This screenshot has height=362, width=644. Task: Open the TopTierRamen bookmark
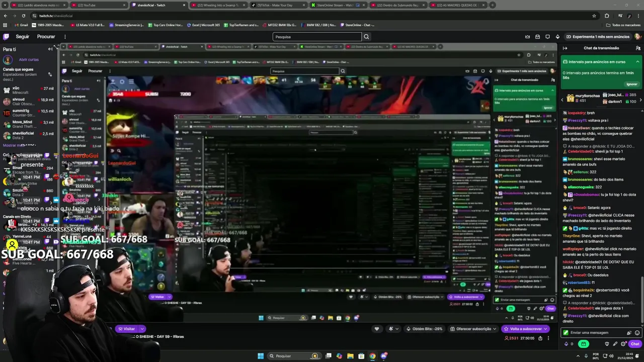click(x=240, y=25)
